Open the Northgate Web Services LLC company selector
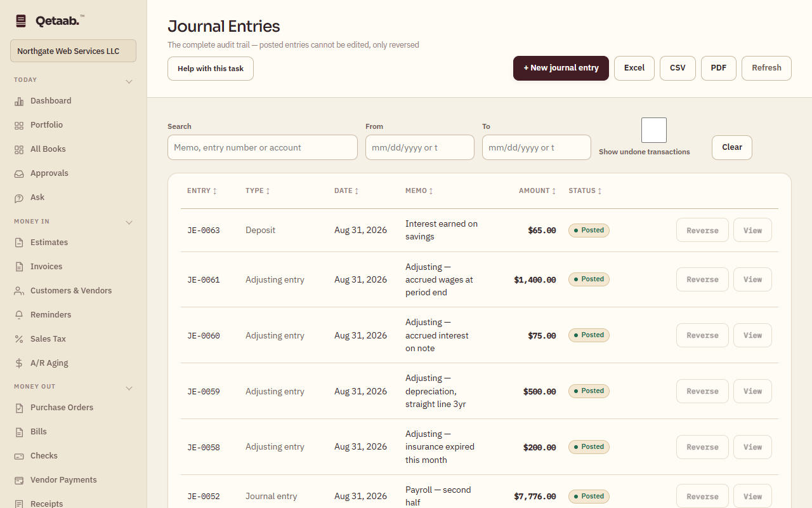Screen dimensions: 812x508 73,51
